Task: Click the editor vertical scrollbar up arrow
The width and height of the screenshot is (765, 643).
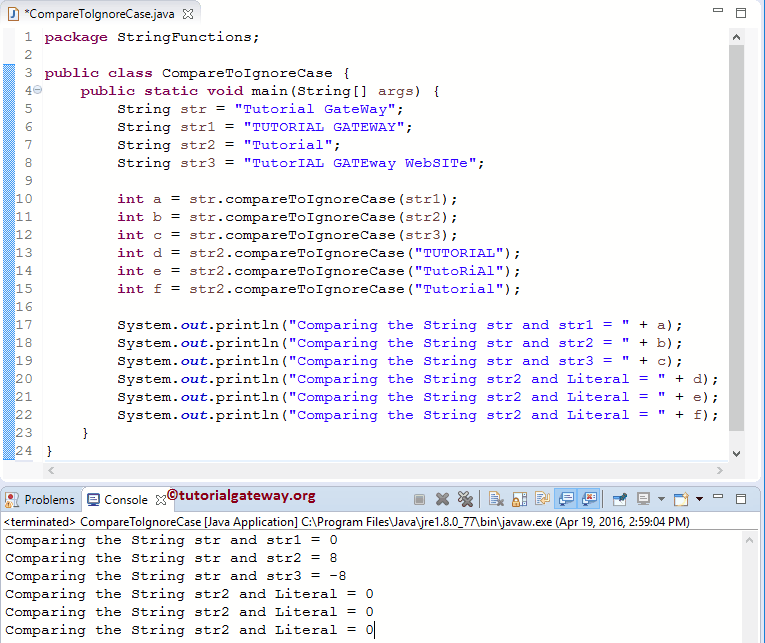Action: (737, 37)
